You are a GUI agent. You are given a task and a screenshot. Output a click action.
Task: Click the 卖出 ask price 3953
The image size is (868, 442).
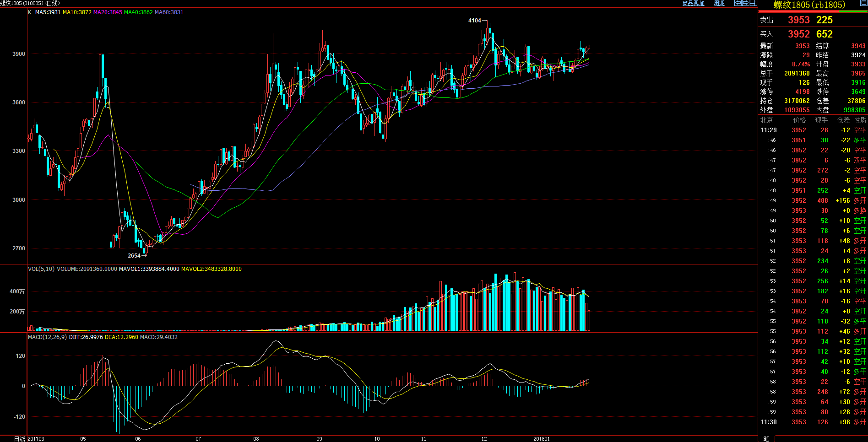[799, 20]
